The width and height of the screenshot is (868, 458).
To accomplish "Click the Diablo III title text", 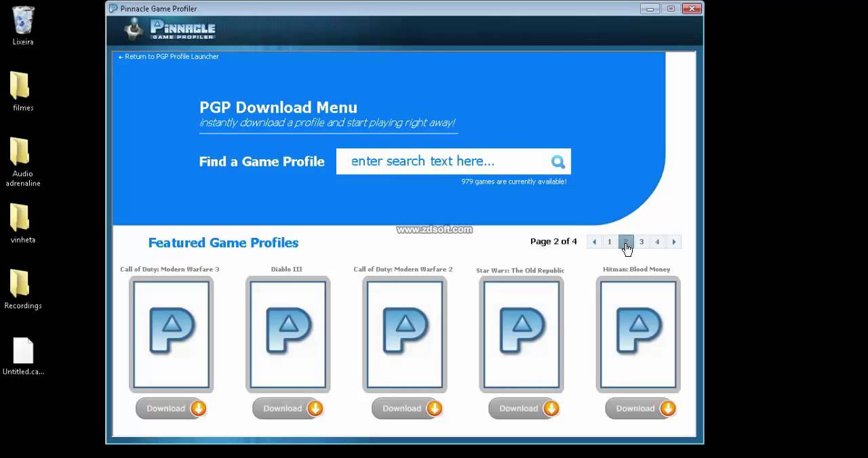I will click(287, 269).
